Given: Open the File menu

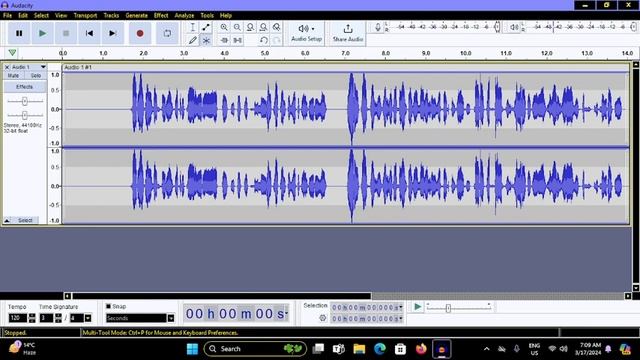Looking at the screenshot, I should [x=7, y=16].
